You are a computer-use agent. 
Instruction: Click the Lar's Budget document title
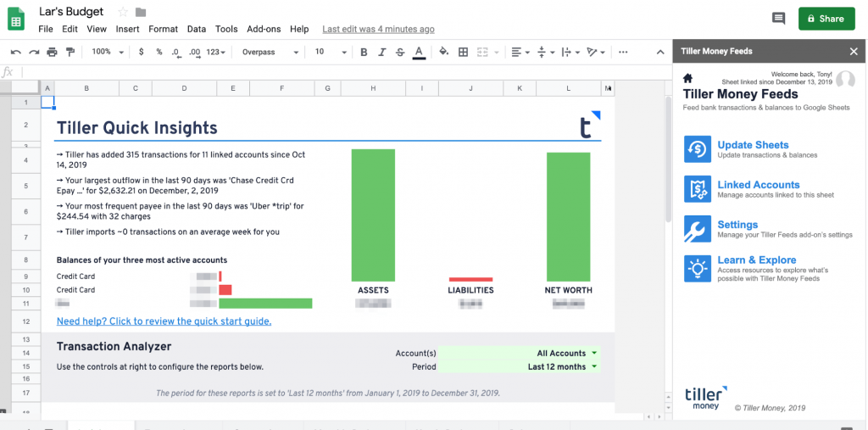(x=73, y=12)
